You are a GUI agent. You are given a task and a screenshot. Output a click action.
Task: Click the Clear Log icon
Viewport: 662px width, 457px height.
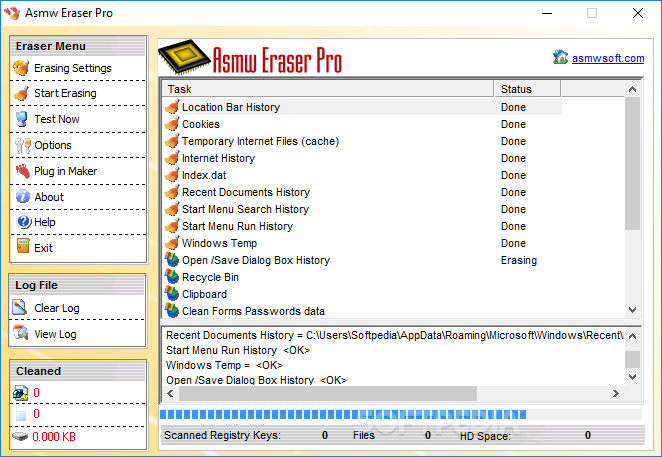pyautogui.click(x=19, y=307)
